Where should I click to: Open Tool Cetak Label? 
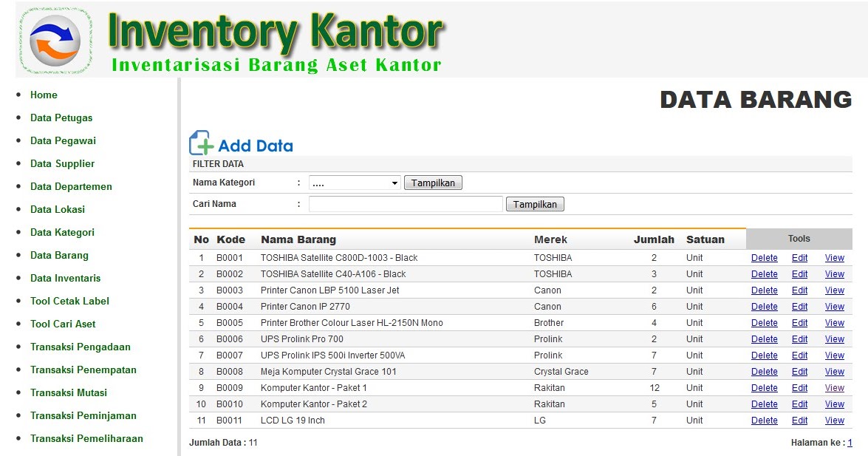click(69, 301)
